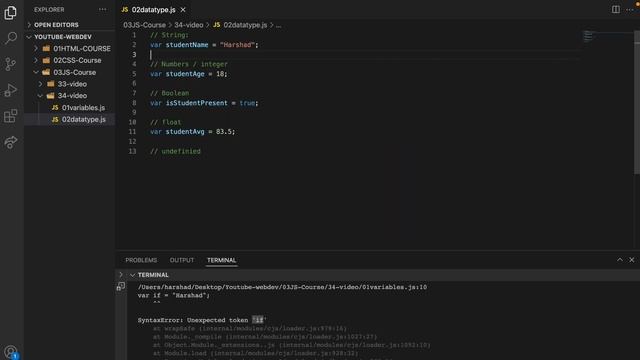Select the Terminal tab
The image size is (640, 360).
coord(221,260)
